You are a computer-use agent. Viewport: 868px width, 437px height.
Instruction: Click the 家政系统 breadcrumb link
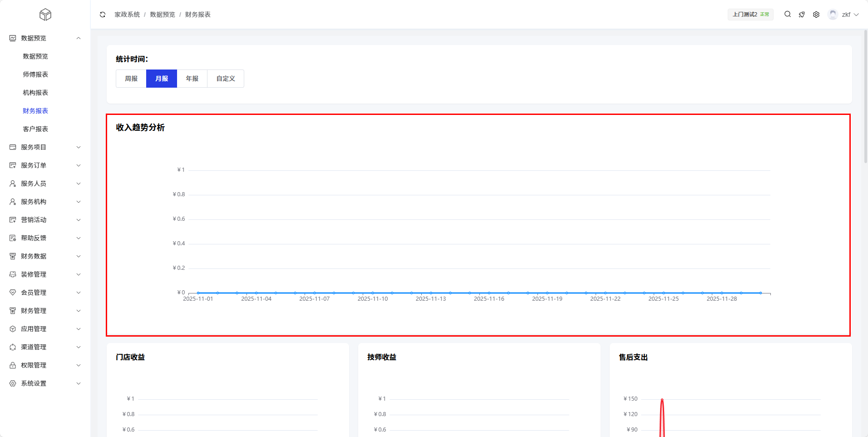click(127, 15)
